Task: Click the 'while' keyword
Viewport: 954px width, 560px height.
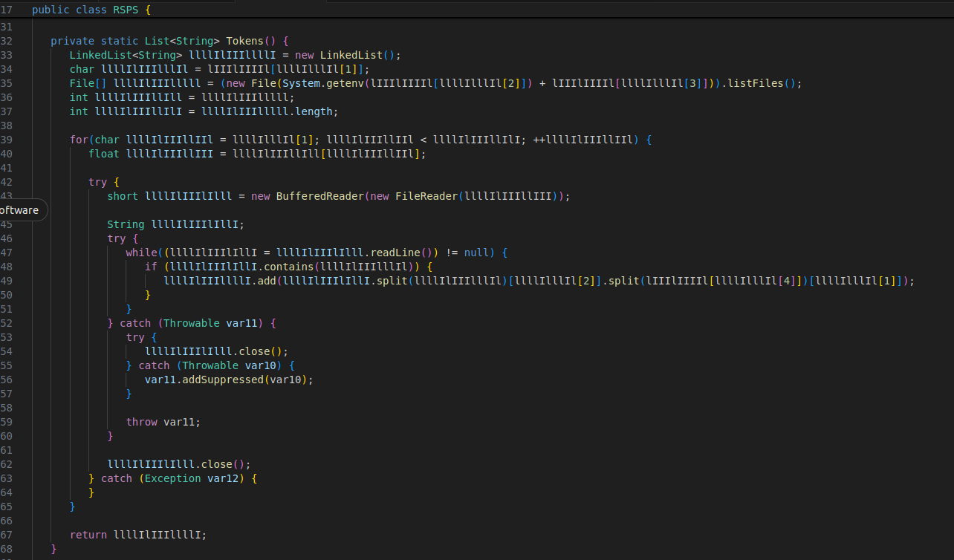Action: [142, 253]
